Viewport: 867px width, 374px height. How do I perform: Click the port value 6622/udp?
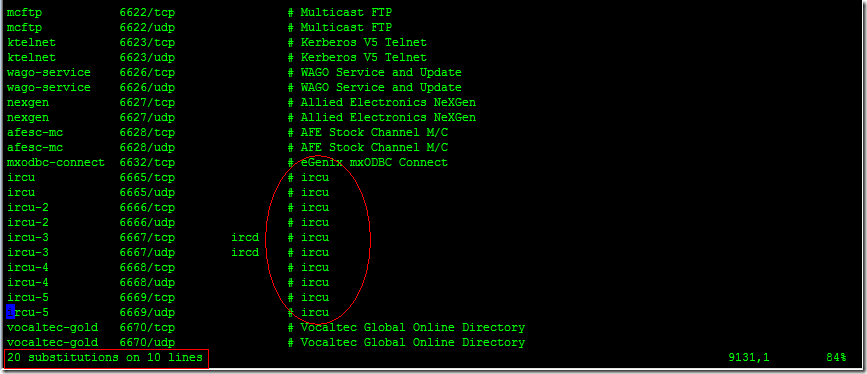point(147,27)
